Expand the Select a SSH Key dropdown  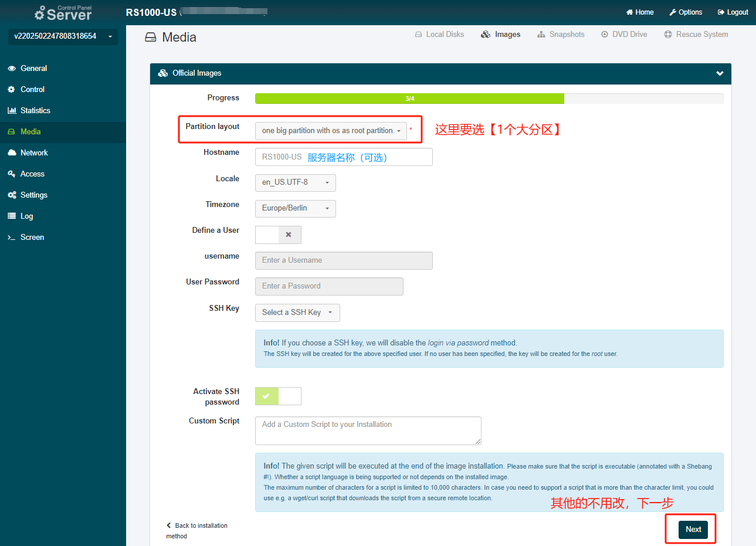[297, 313]
